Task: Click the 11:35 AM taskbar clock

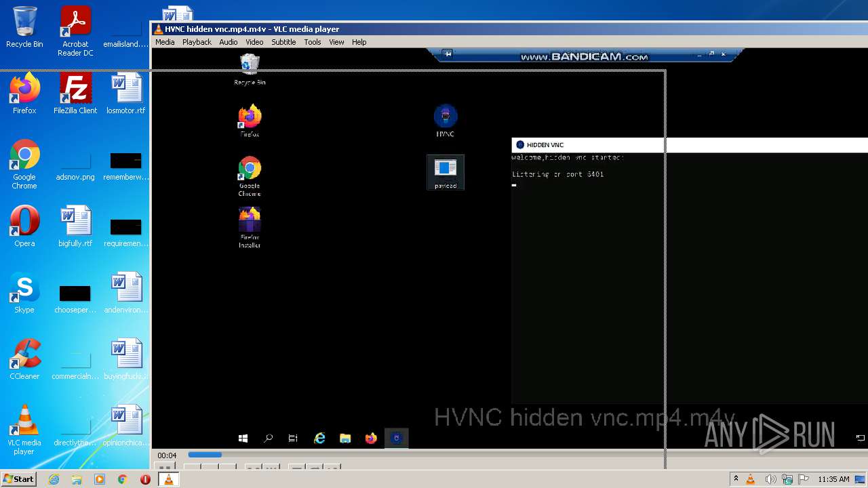Action: (x=833, y=479)
